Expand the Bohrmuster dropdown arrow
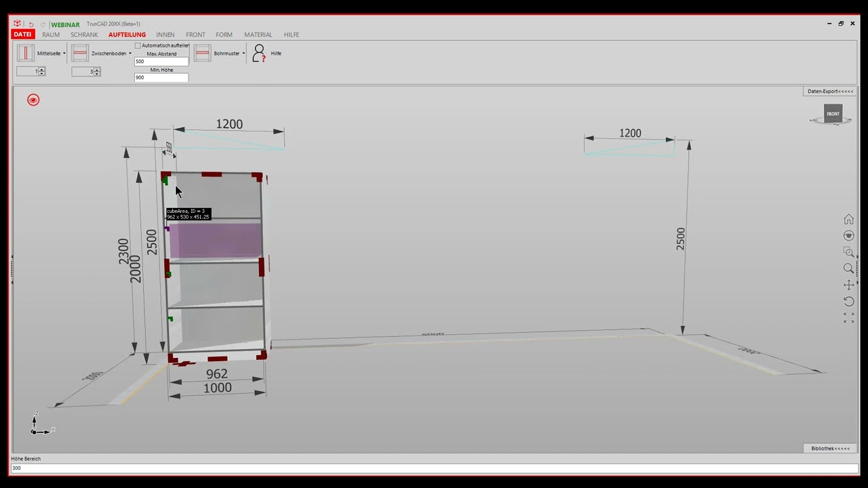This screenshot has height=488, width=868. [243, 54]
